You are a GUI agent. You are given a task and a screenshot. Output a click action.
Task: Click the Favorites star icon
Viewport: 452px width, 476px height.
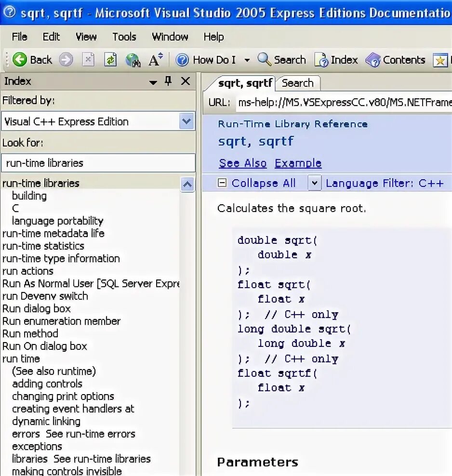440,60
